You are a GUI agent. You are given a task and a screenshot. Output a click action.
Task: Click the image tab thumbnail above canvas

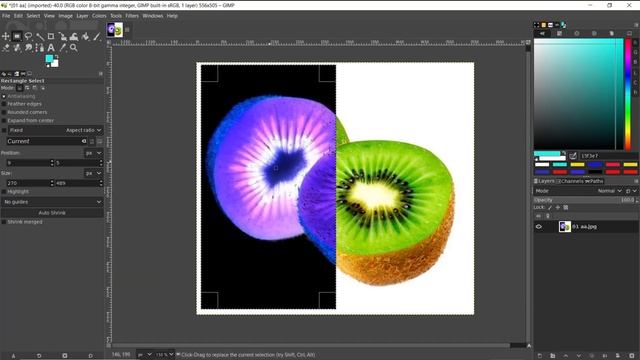coord(115,30)
